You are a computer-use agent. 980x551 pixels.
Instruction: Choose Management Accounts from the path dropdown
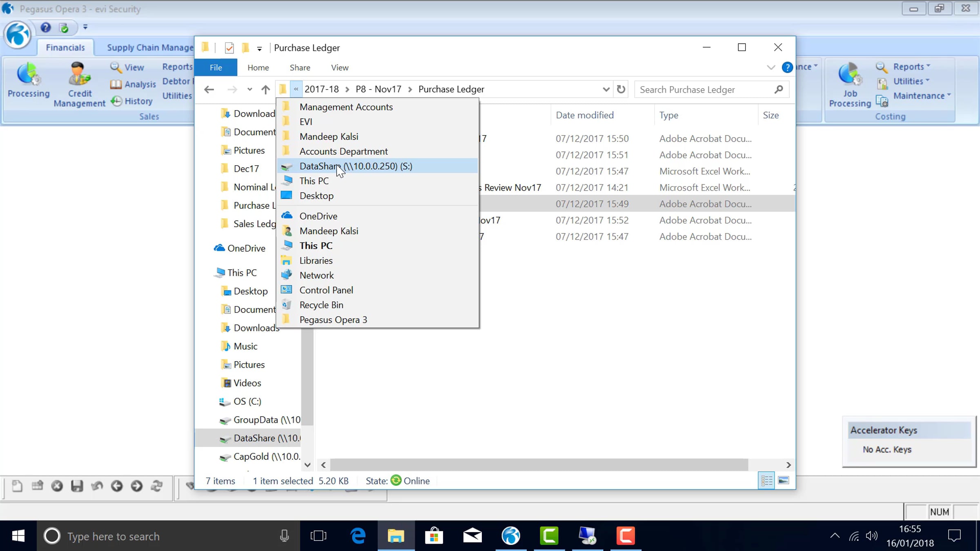[377, 107]
